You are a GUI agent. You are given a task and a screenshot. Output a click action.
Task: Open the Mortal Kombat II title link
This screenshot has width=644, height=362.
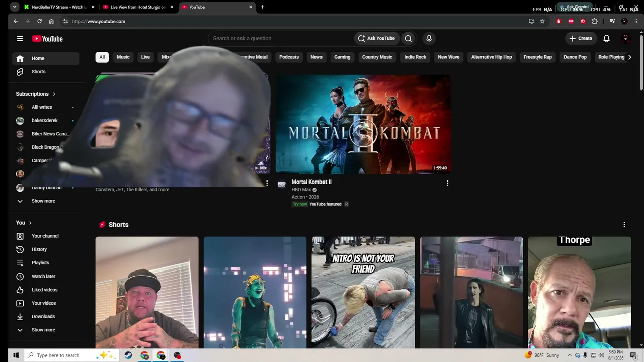click(x=311, y=182)
